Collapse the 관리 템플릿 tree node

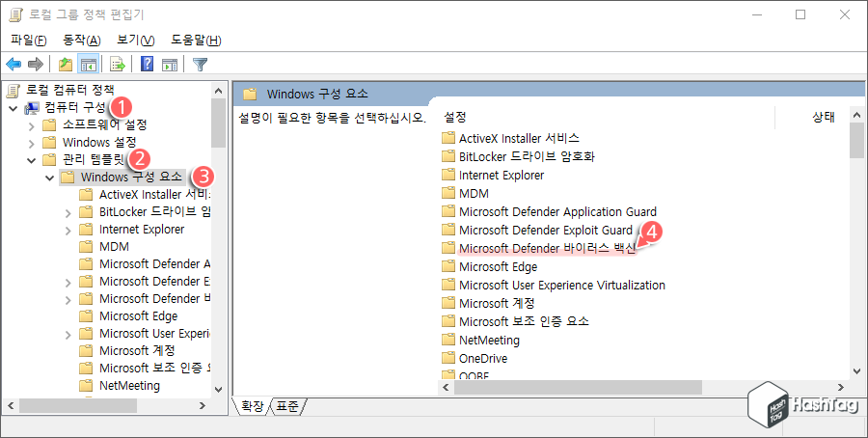pyautogui.click(x=32, y=160)
